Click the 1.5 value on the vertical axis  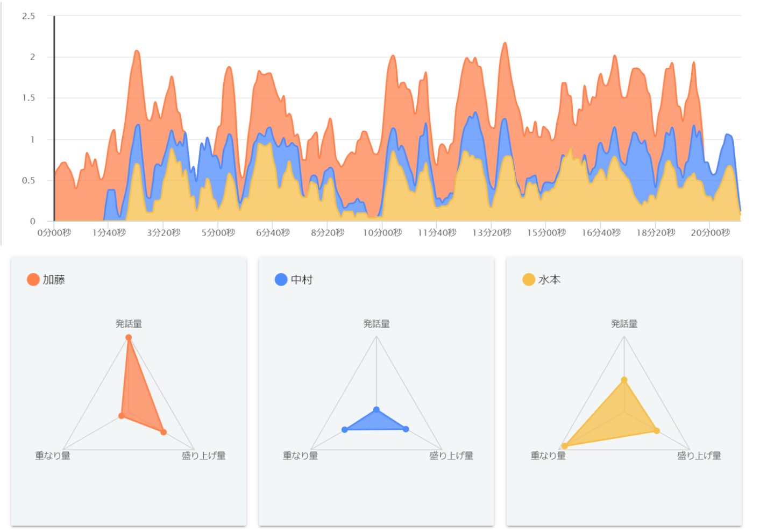[29, 98]
